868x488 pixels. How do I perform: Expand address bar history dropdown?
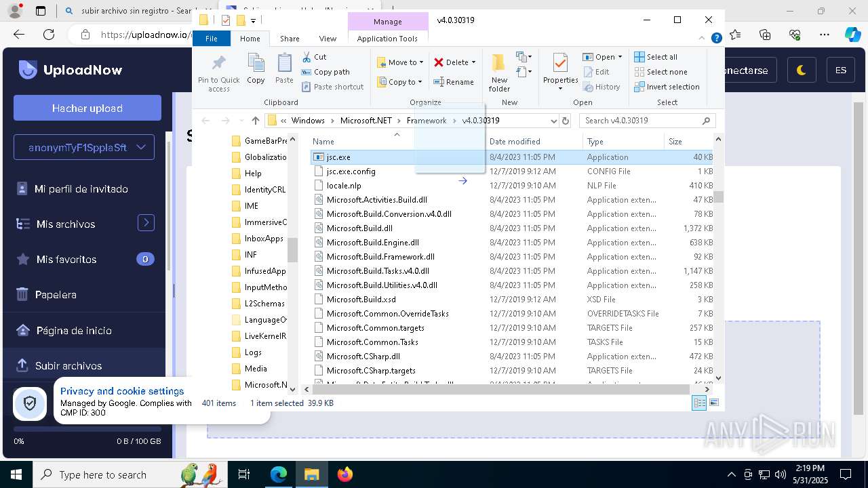[x=553, y=121]
